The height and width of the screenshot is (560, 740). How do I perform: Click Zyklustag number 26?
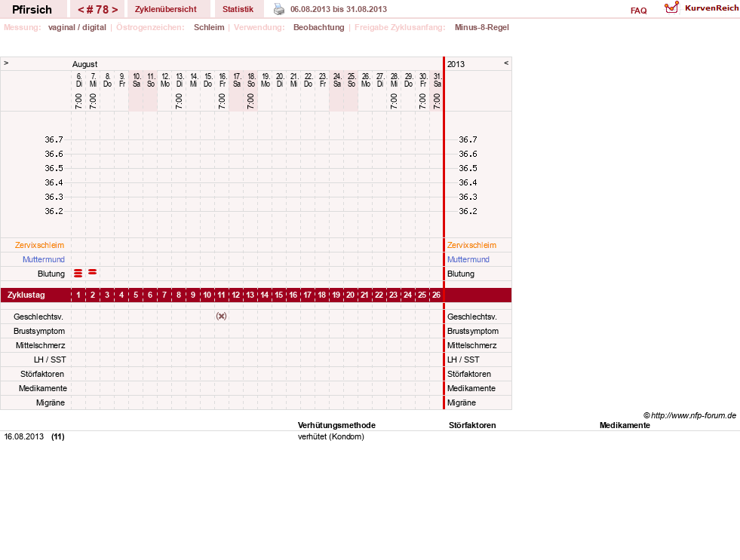point(436,295)
